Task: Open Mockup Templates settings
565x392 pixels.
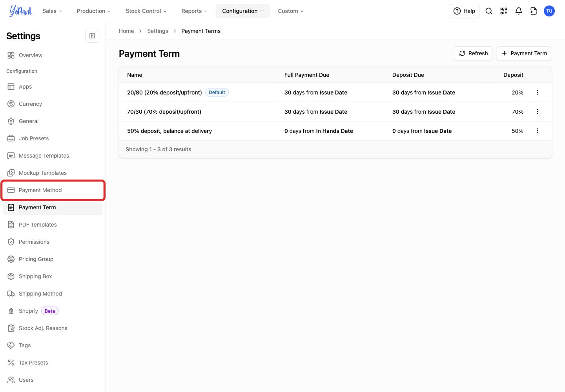Action: [53, 173]
